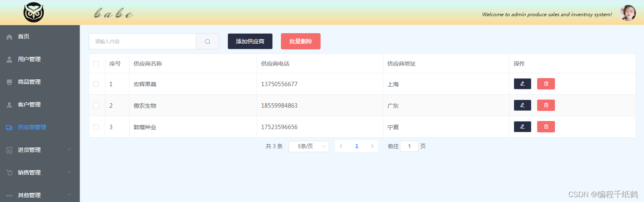Click the 共 3 条 total count text
The height and width of the screenshot is (202, 644).
click(x=274, y=146)
